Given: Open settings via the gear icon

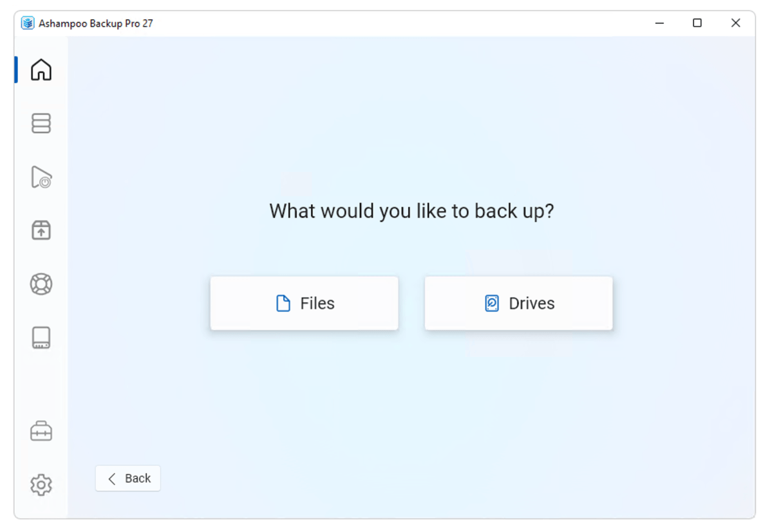Looking at the screenshot, I should coord(41,485).
